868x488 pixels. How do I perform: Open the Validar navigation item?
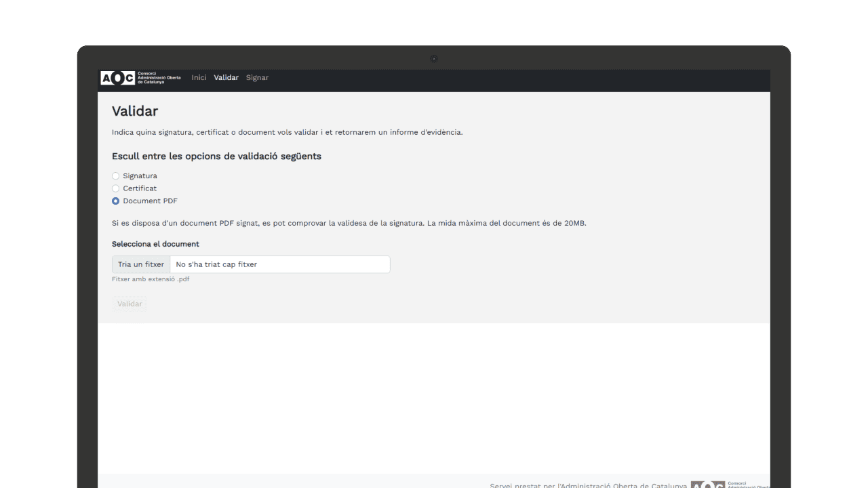tap(226, 78)
